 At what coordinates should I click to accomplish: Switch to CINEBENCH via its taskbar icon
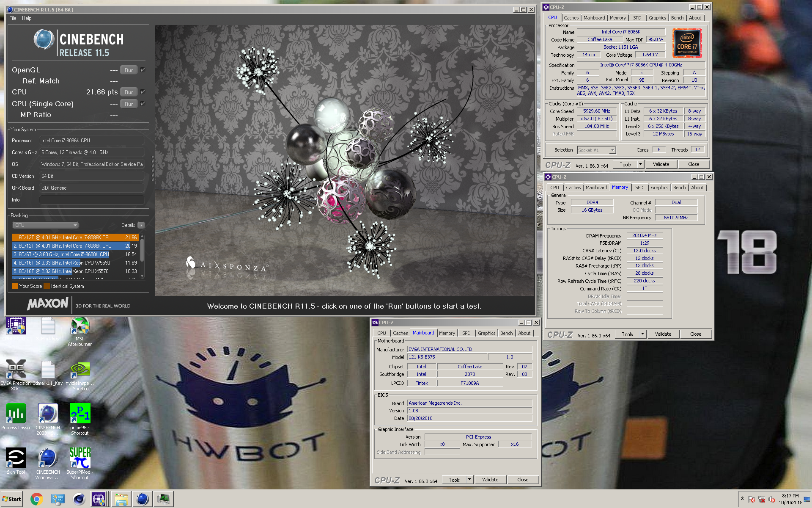tap(143, 499)
